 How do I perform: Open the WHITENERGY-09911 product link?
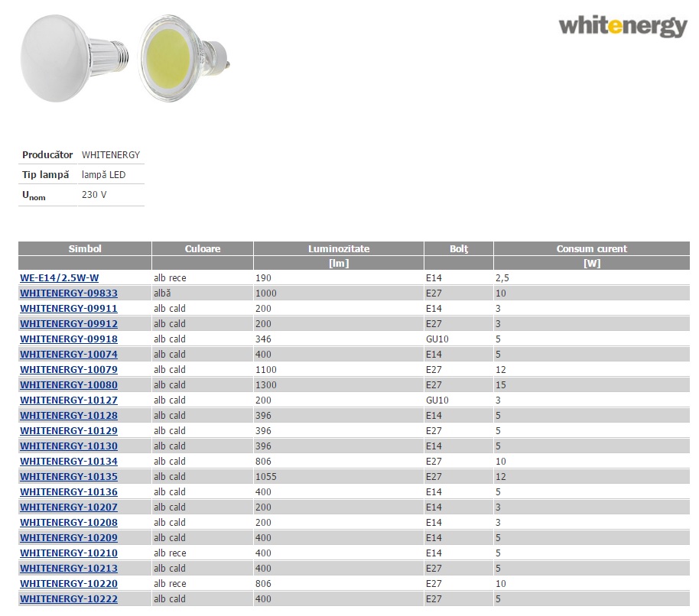click(x=69, y=309)
